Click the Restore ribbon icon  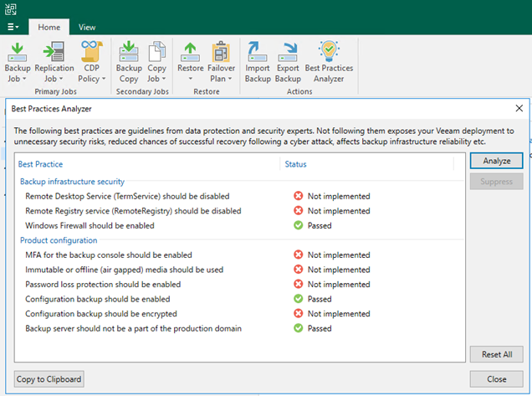point(191,52)
